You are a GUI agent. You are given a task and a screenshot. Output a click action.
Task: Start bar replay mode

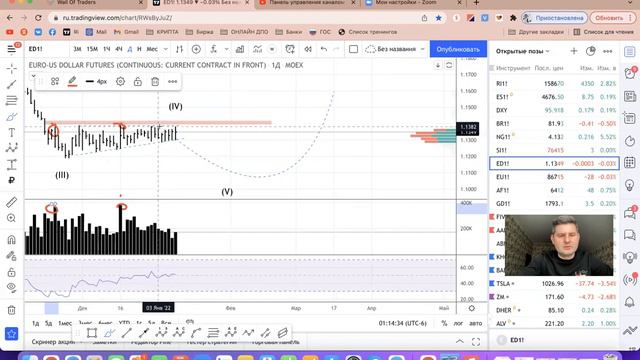[x=308, y=49]
